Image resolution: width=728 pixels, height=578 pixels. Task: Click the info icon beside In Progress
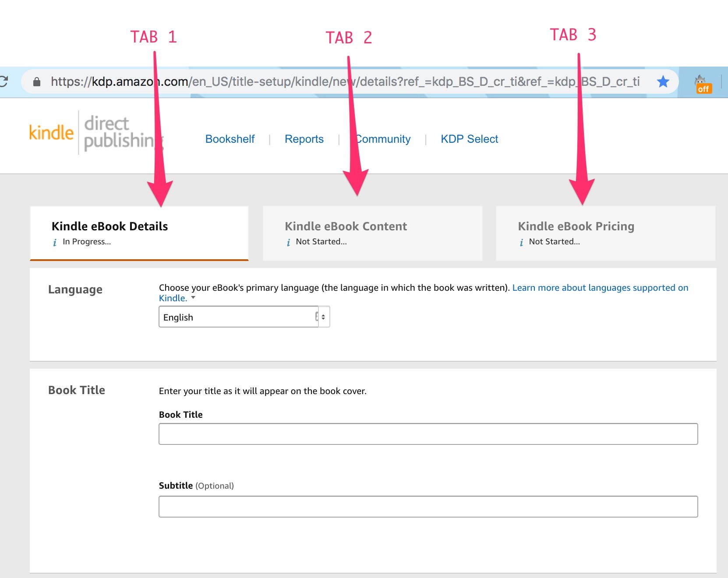(55, 242)
